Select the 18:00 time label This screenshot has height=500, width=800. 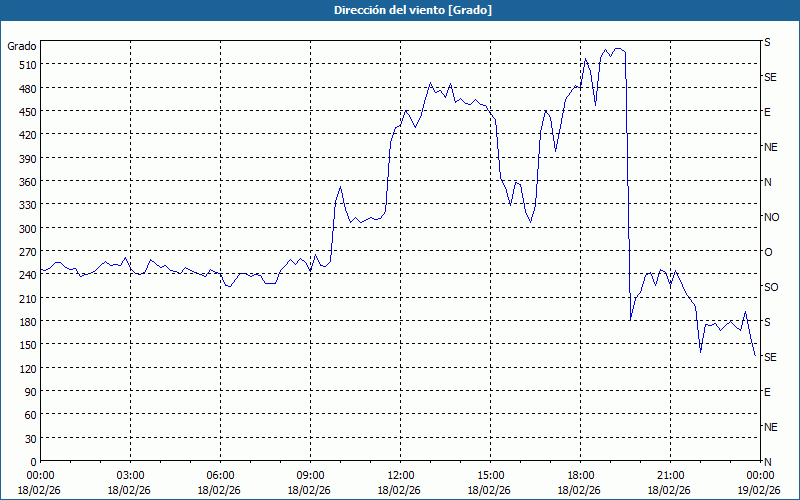580,476
